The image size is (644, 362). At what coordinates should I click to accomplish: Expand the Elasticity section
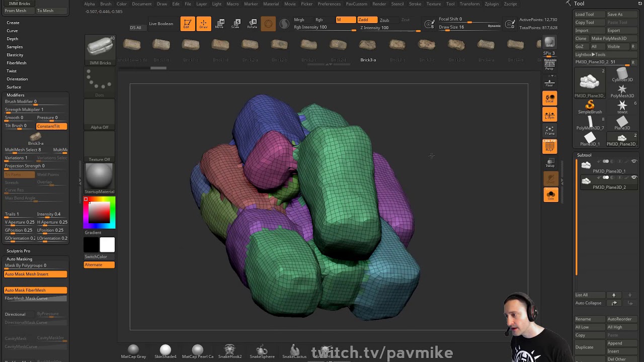pyautogui.click(x=15, y=55)
